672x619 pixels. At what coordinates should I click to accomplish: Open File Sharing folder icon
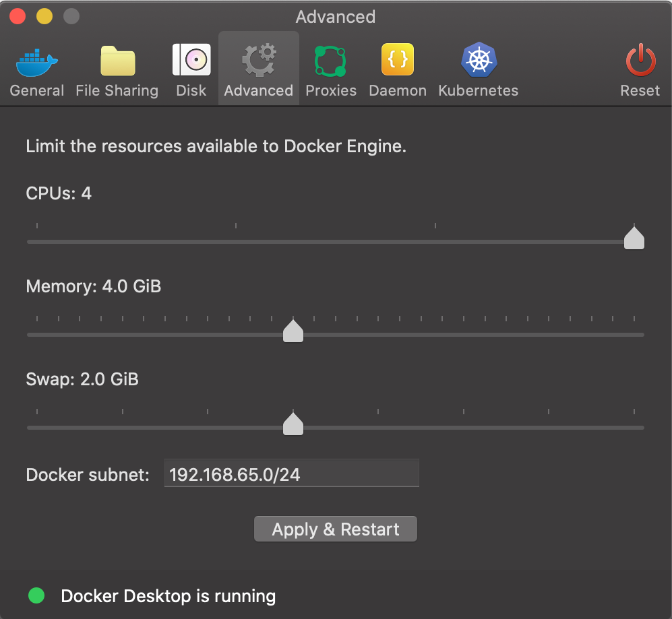coord(117,63)
